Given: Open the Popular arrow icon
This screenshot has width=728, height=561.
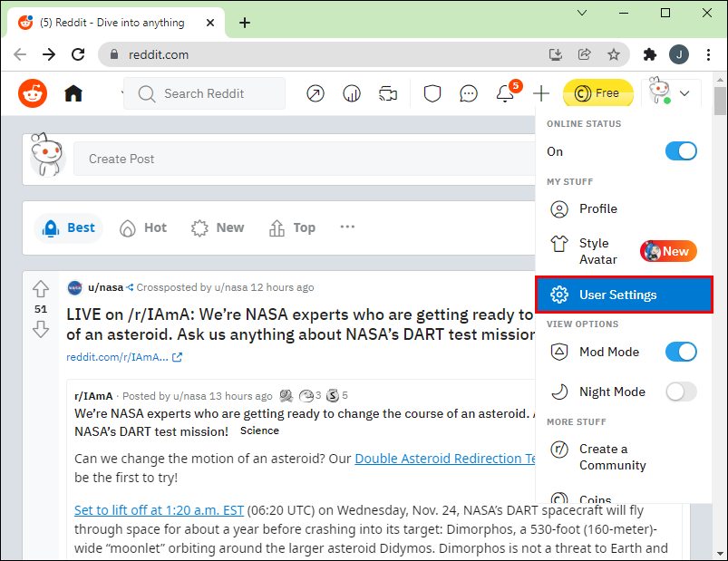Looking at the screenshot, I should 315,93.
